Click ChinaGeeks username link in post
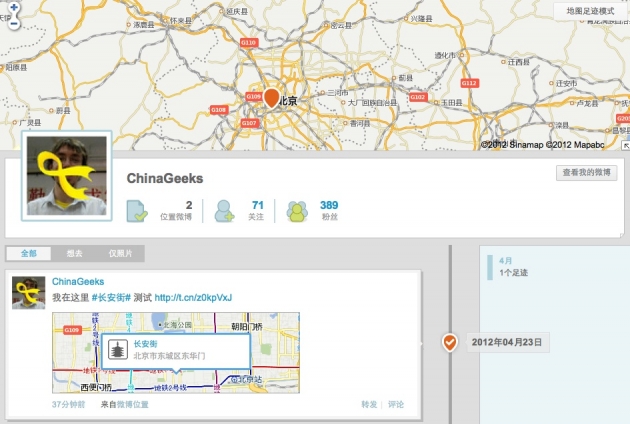Screen dimensions: 630x424 78,282
